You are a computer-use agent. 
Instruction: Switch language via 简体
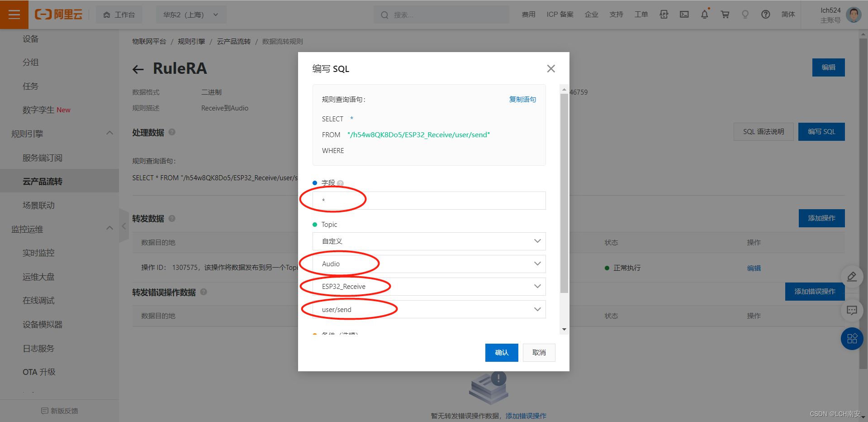(x=788, y=14)
